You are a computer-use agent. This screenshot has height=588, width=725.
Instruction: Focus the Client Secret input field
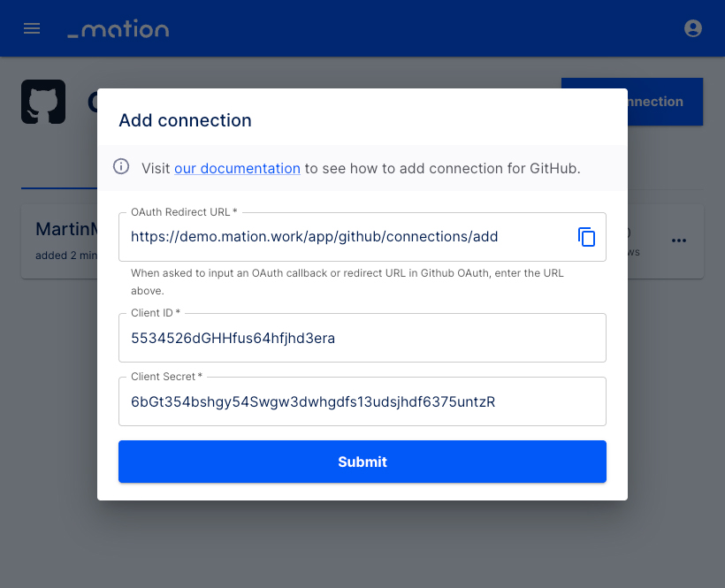coord(362,401)
